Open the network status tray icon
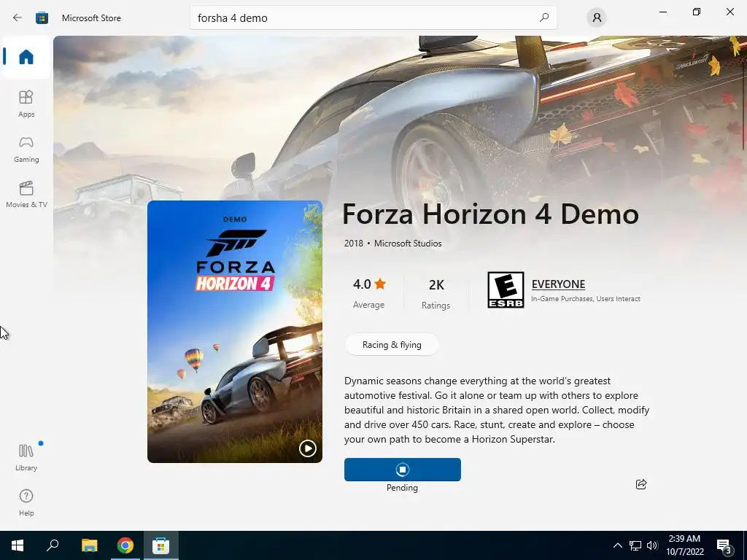 [x=635, y=545]
